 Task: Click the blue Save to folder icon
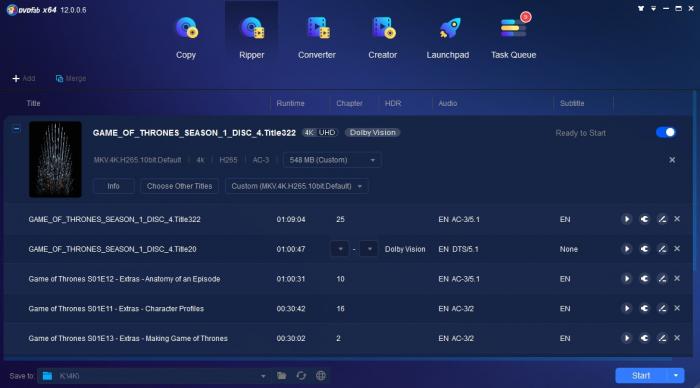[x=47, y=376]
